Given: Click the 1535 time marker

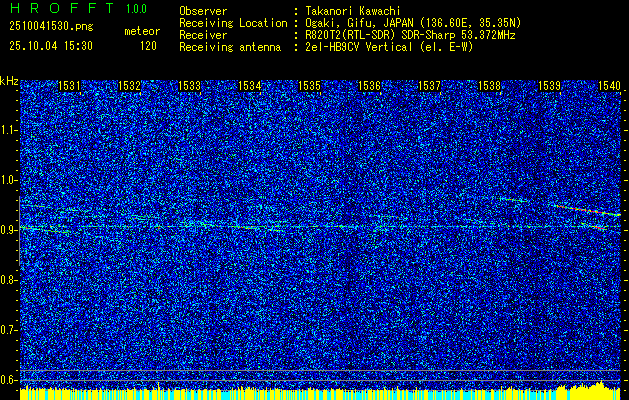Looking at the screenshot, I should point(309,85).
